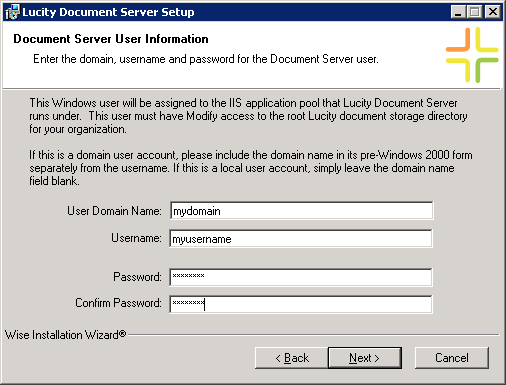Click the Next button

[x=365, y=358]
